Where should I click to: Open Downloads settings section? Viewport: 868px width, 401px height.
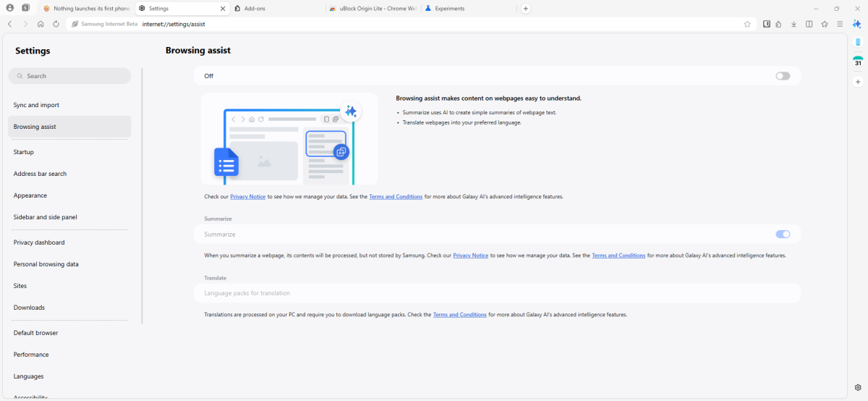pyautogui.click(x=69, y=308)
